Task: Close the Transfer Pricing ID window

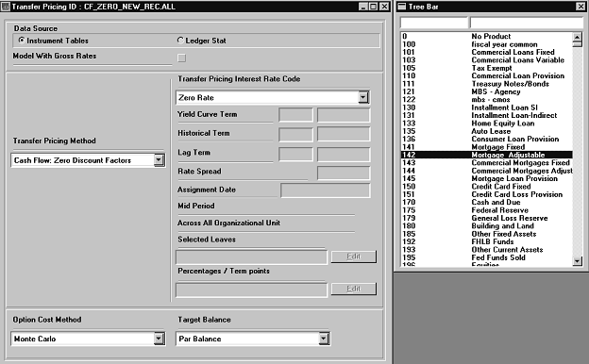Action: point(384,7)
